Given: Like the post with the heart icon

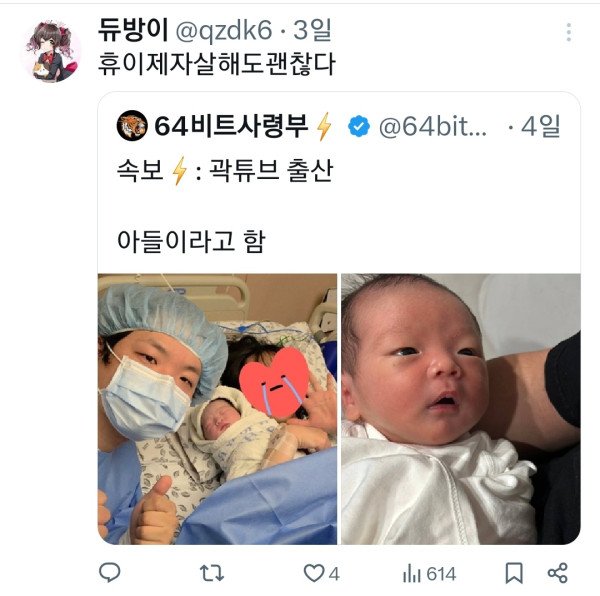Looking at the screenshot, I should (x=314, y=573).
